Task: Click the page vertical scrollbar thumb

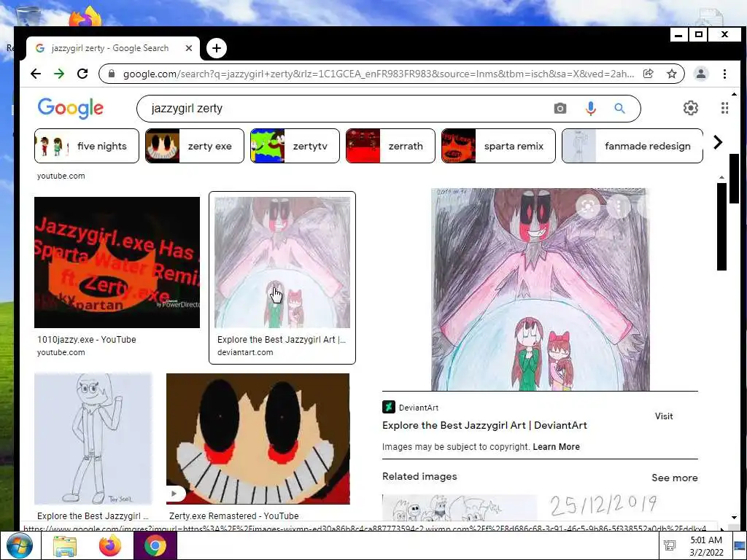Action: coord(734,178)
